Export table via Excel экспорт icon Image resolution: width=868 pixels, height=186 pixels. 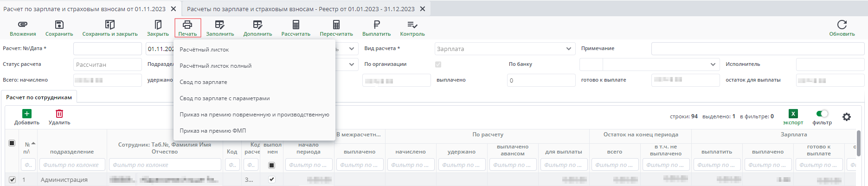793,114
